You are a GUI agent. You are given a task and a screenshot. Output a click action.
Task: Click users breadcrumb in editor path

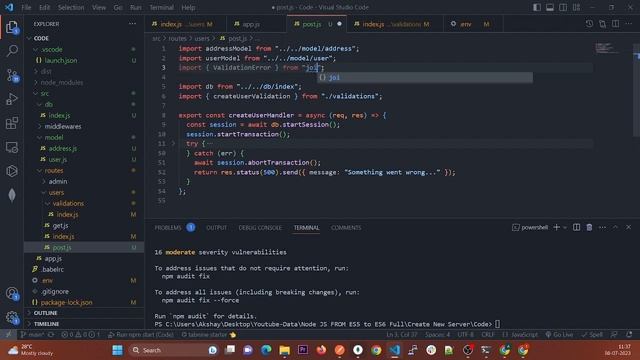click(202, 38)
